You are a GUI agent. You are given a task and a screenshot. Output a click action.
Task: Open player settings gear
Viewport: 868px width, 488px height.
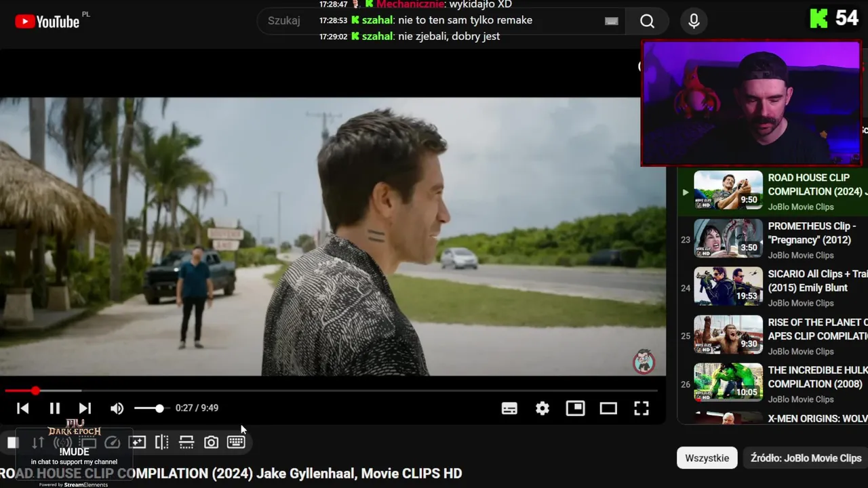coord(542,408)
